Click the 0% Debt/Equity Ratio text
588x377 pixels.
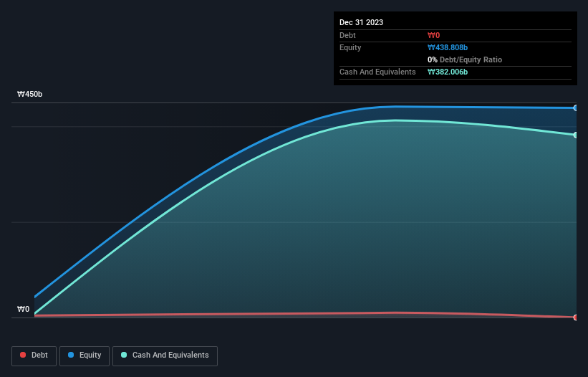(465, 59)
